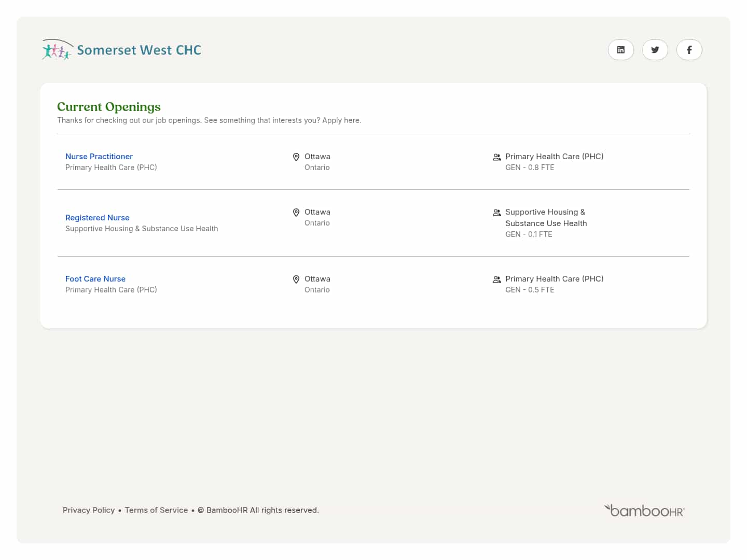Click department icon beside Supportive Housing
747x560 pixels.
click(496, 213)
